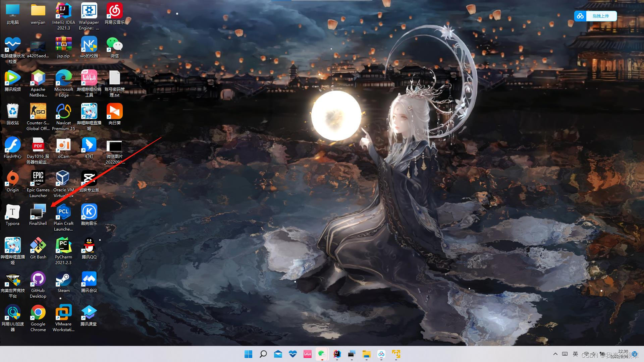Open taskbar Search
This screenshot has width=644, height=362.
pyautogui.click(x=263, y=354)
